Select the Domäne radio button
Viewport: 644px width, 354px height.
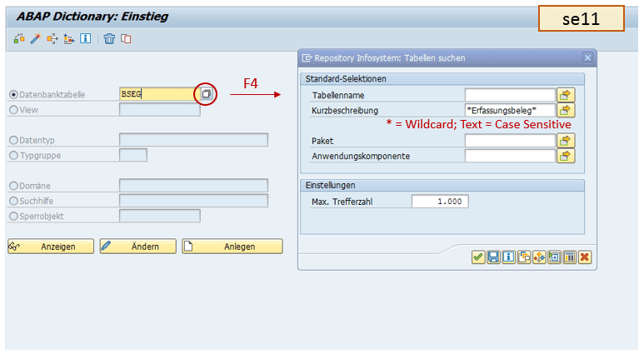pos(13,186)
